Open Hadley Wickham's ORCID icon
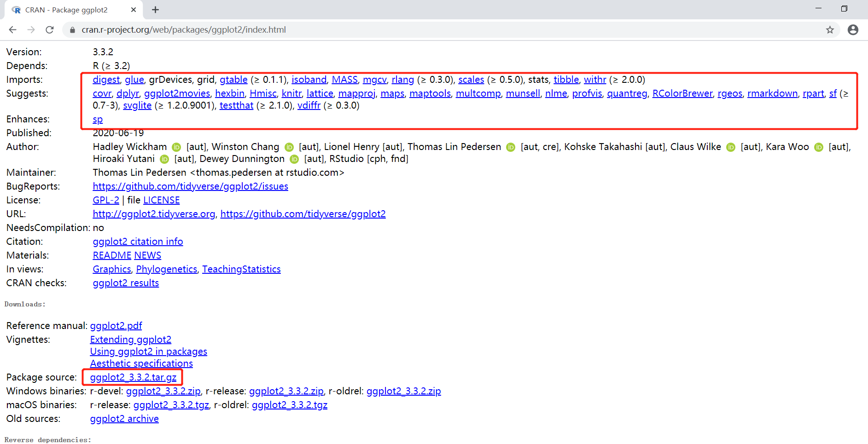868x444 pixels. [176, 147]
